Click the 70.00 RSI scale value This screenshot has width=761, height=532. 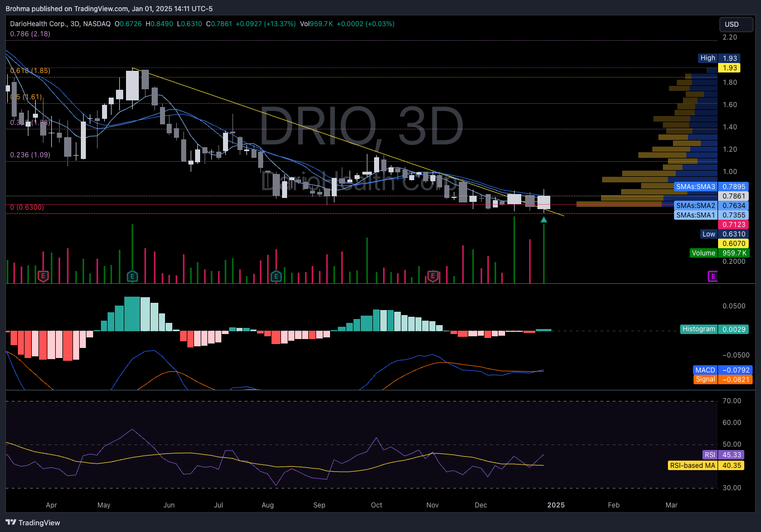click(732, 401)
